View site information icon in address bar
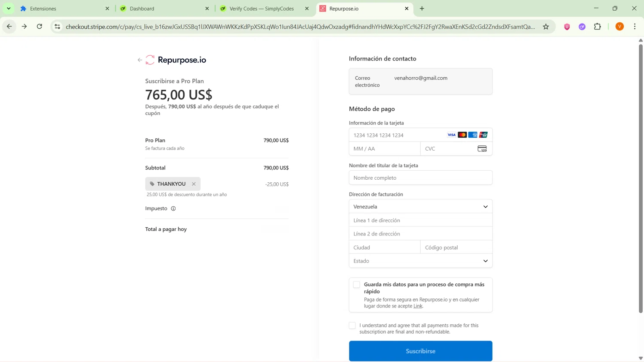644x362 pixels. pyautogui.click(x=57, y=27)
